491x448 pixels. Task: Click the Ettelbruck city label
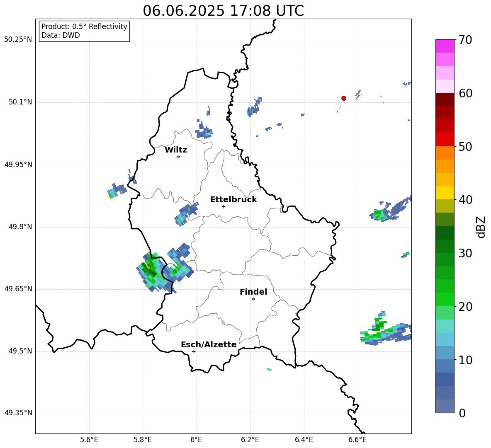[x=233, y=200]
